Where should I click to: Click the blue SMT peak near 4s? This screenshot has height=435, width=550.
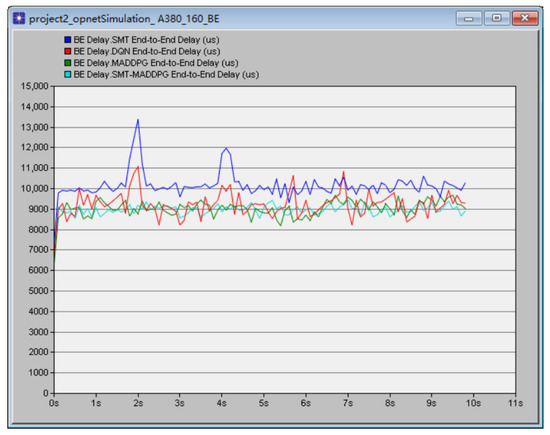click(x=226, y=148)
